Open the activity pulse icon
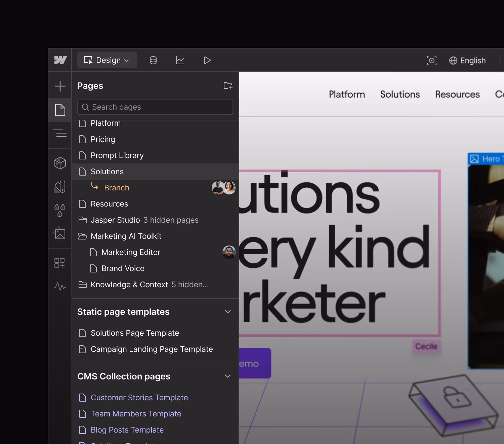This screenshot has width=504, height=444. [60, 287]
